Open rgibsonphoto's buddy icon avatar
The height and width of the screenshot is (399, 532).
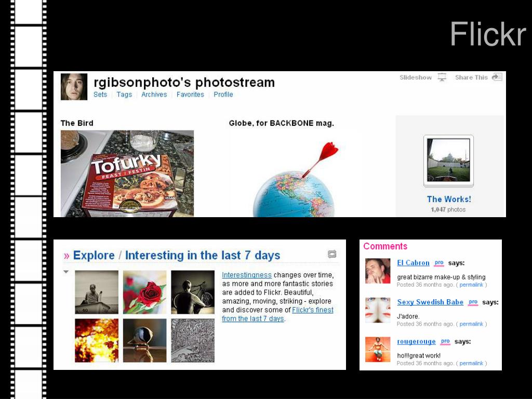tap(74, 87)
